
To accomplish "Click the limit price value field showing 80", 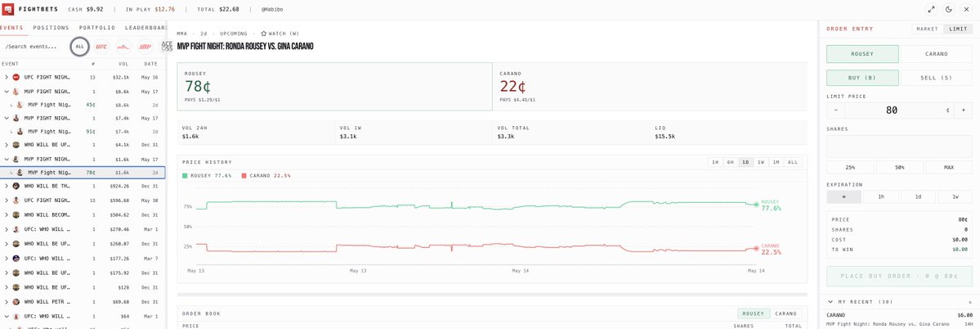I will coord(892,110).
